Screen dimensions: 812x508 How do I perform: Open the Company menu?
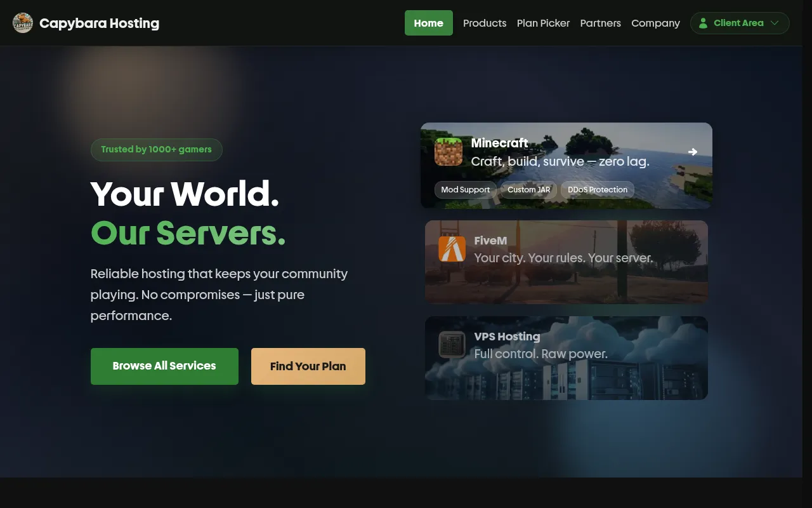[x=655, y=23]
